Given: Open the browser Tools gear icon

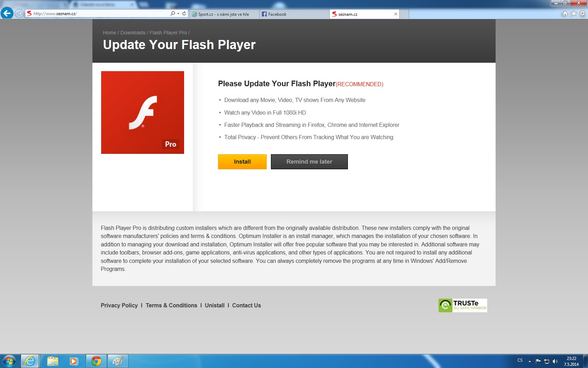Looking at the screenshot, I should point(582,14).
